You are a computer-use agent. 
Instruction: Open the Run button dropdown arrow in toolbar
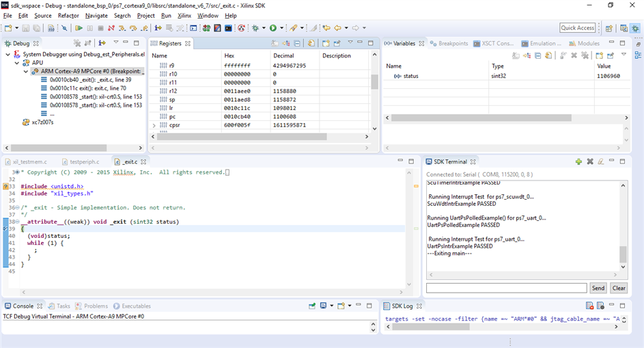pyautogui.click(x=281, y=28)
